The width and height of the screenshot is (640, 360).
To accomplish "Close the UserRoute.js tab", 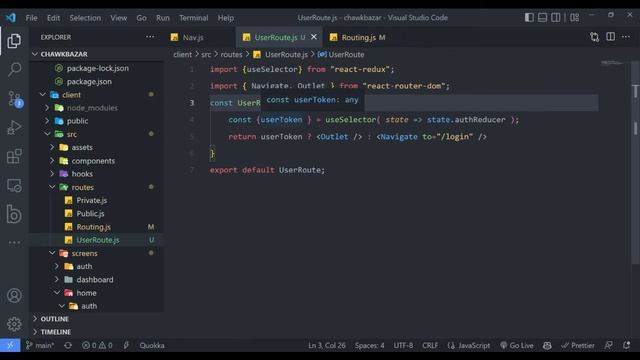I will click(x=313, y=37).
